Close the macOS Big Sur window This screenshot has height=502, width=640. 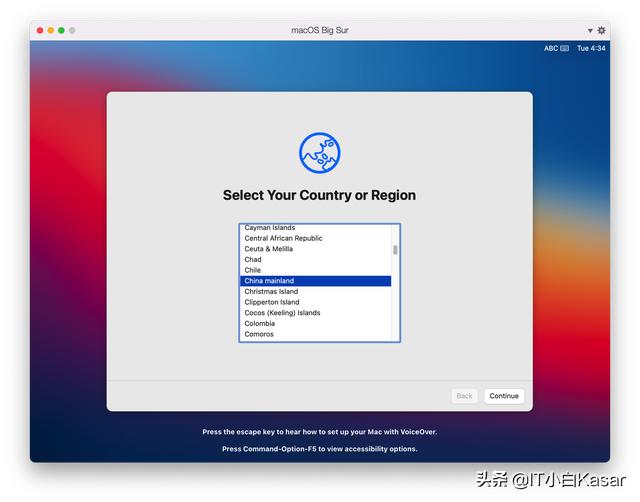[x=40, y=30]
